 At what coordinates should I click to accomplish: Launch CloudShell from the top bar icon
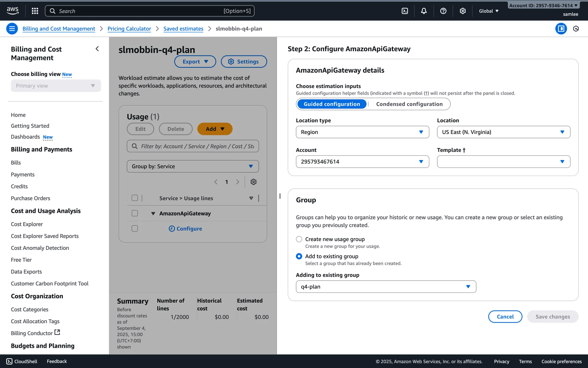[x=405, y=11]
